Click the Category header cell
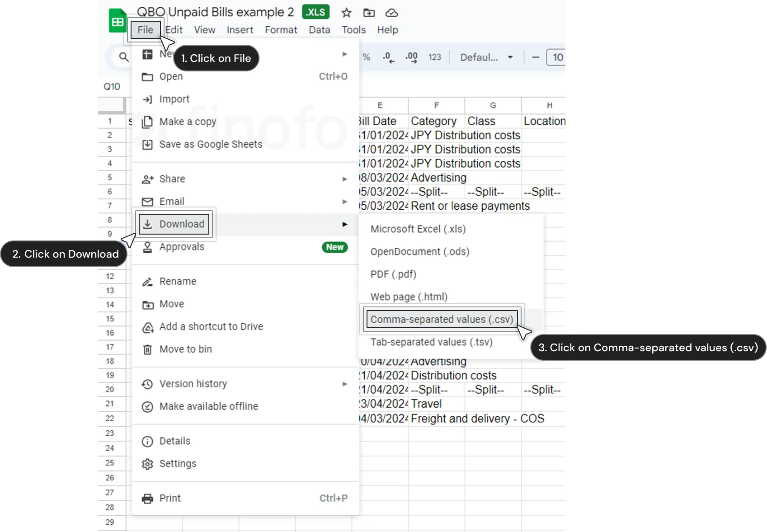Viewport: 767px width, 532px height. point(437,121)
